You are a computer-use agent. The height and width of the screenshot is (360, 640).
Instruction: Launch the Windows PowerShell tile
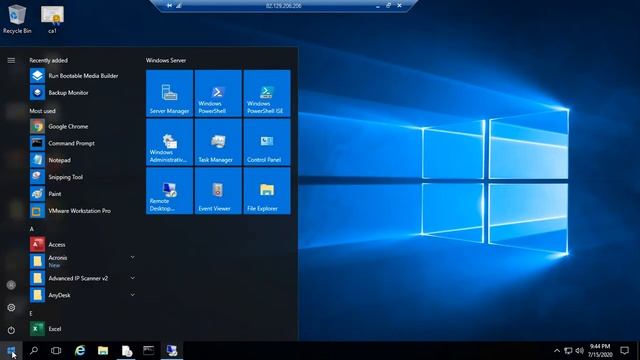pyautogui.click(x=218, y=93)
